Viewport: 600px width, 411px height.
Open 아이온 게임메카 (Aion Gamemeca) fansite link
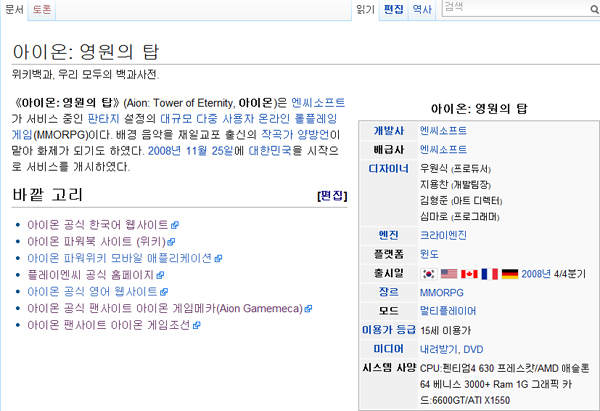click(165, 308)
